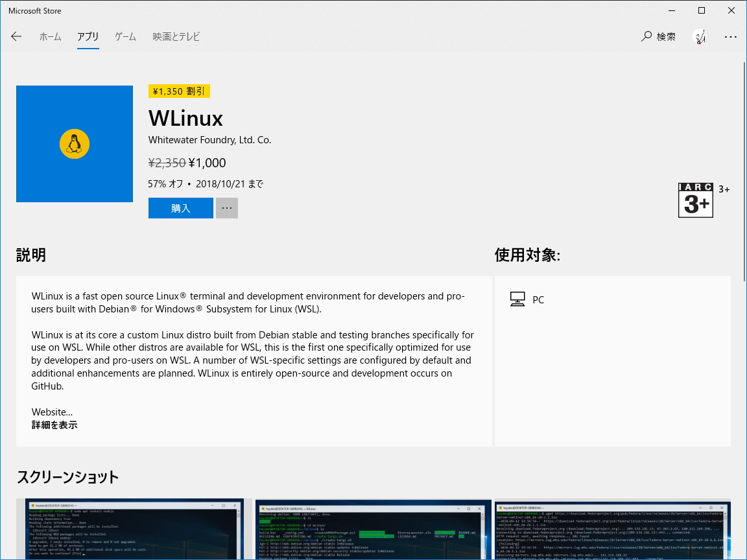Click the PC device icon under 使用対象

(x=517, y=299)
